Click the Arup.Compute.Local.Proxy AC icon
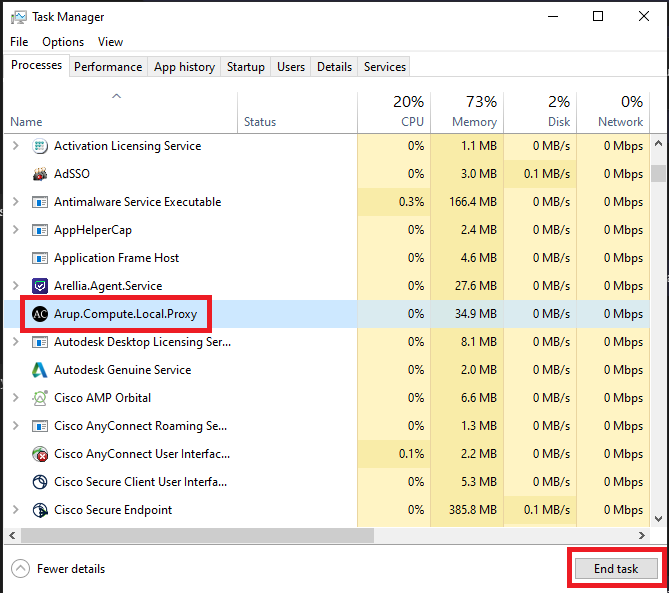Image resolution: width=669 pixels, height=593 pixels. (x=40, y=314)
